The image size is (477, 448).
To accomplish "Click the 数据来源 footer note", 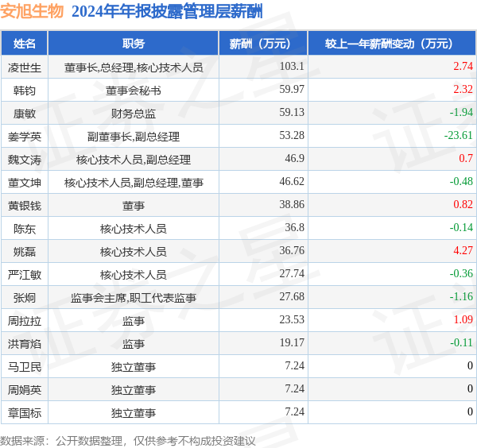I will 128,441.
